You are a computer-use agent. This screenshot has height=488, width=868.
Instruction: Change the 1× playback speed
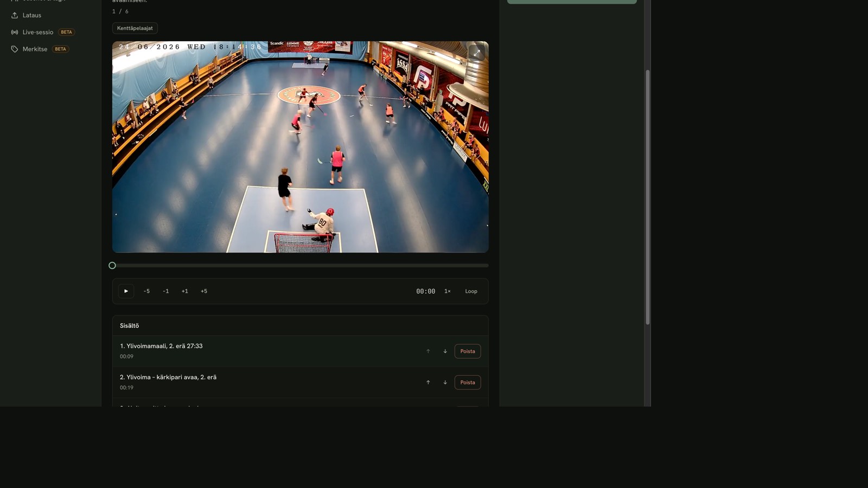tap(448, 291)
